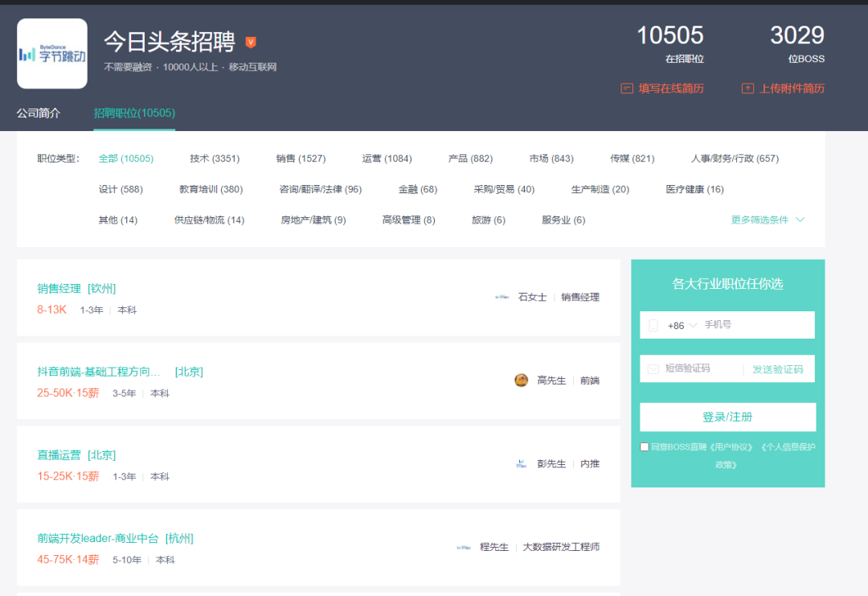Click the 10505 在招职位 count

coord(669,43)
